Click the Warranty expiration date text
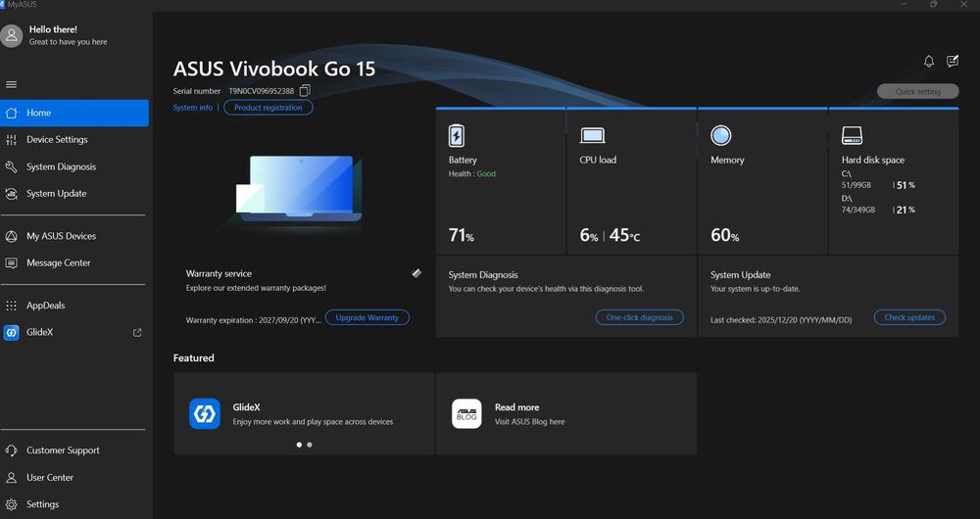The height and width of the screenshot is (519, 980). coord(253,320)
